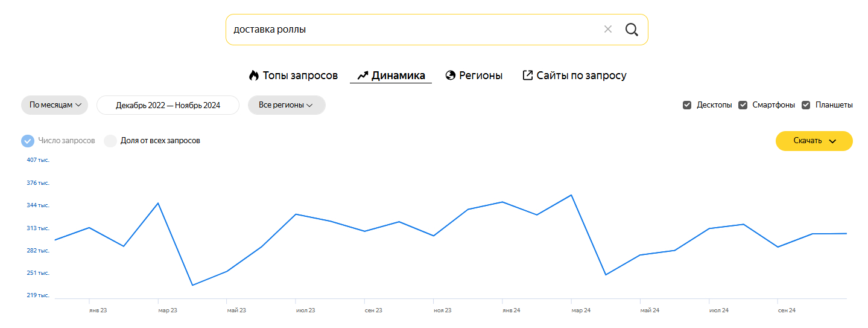Image resolution: width=868 pixels, height=328 pixels.
Task: Click the flame icon for top queries
Action: [x=254, y=76]
